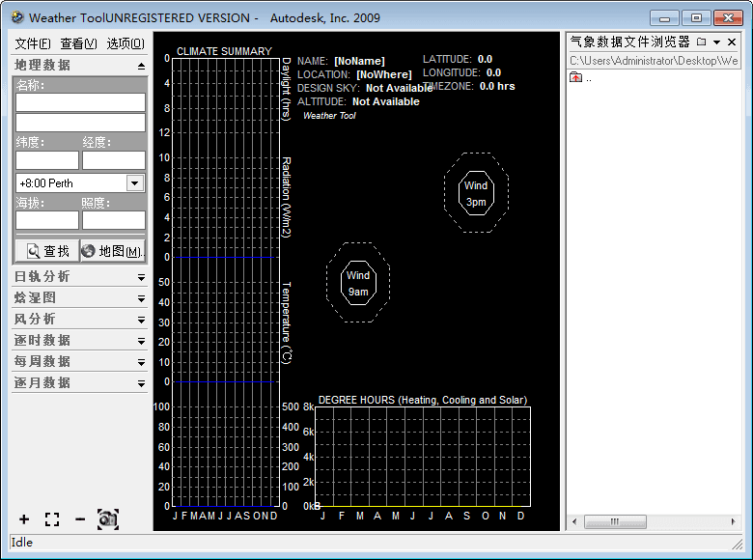
Task: Open the +8:00 Perth timezone dropdown
Action: [x=134, y=182]
